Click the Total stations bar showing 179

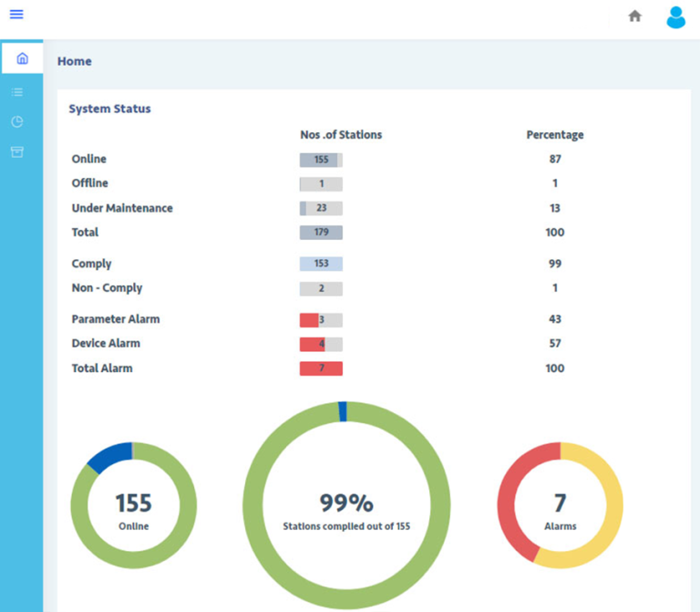[321, 233]
